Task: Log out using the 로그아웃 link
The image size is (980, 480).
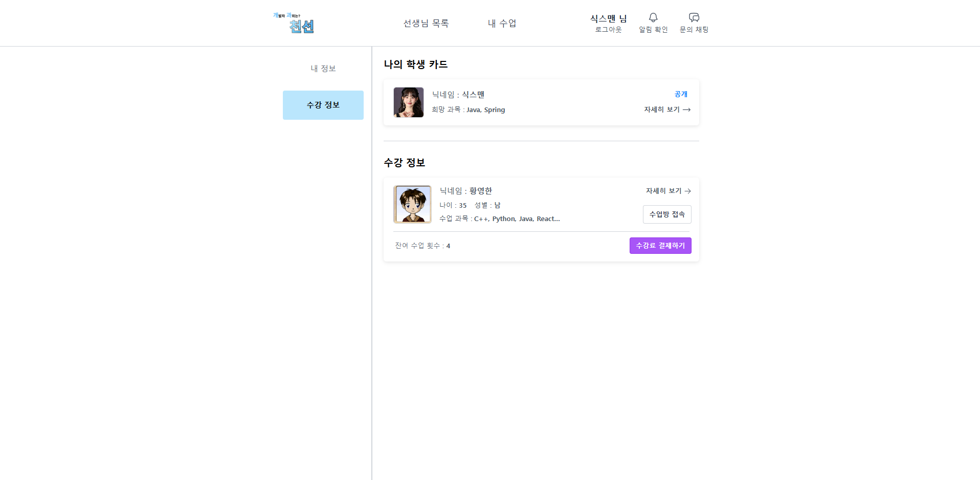Action: pyautogui.click(x=608, y=30)
